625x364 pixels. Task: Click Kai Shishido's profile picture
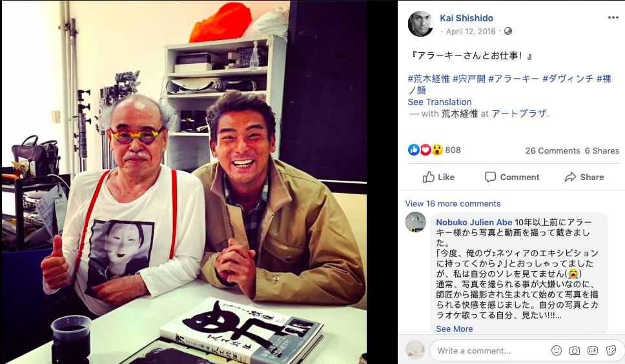(420, 24)
